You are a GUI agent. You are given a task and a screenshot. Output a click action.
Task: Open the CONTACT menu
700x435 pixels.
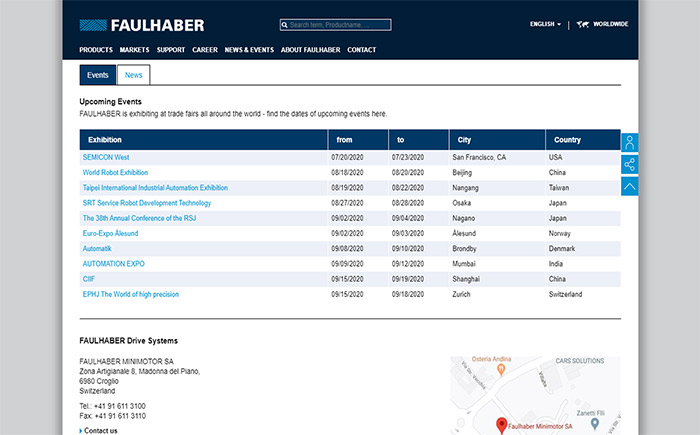point(362,50)
